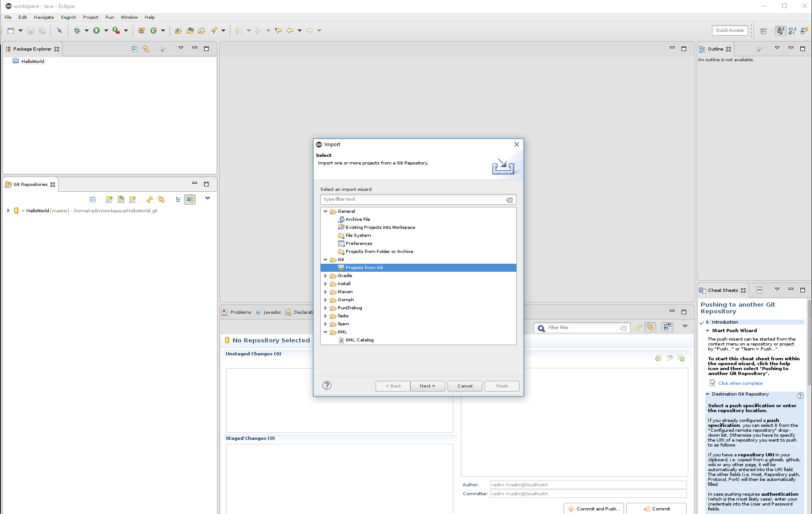
Task: Click the Next button in Import dialog
Action: [427, 386]
